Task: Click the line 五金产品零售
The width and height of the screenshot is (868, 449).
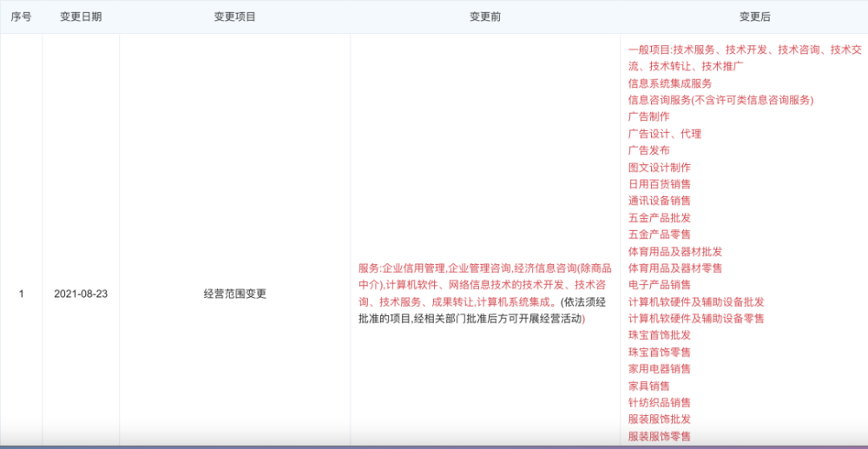Action: [x=660, y=234]
